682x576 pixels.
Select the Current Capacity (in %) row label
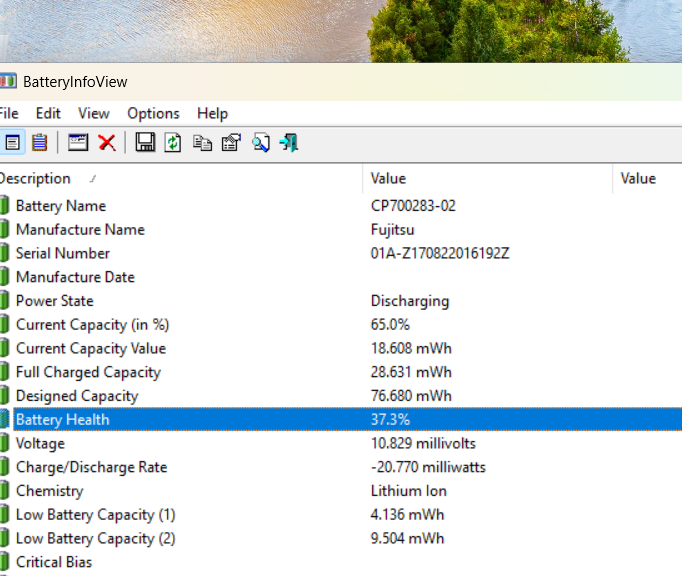click(92, 325)
